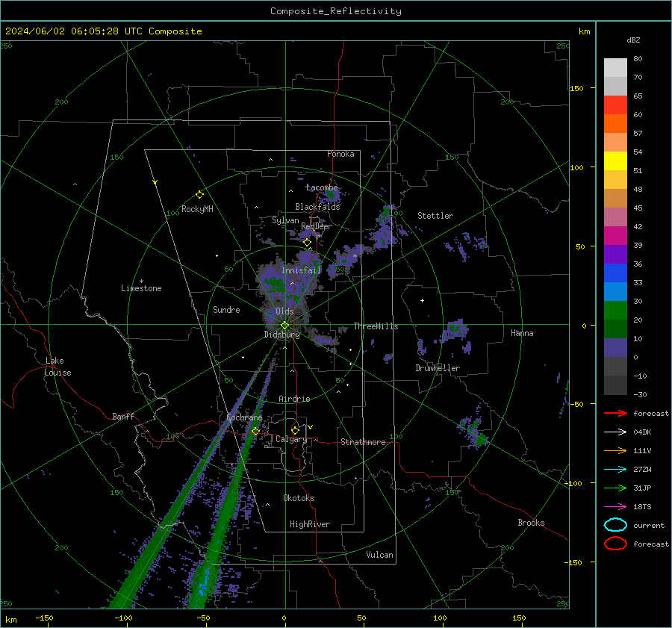Image resolution: width=672 pixels, height=628 pixels.
Task: Click the ThreeHills town label
Action: [x=376, y=326]
